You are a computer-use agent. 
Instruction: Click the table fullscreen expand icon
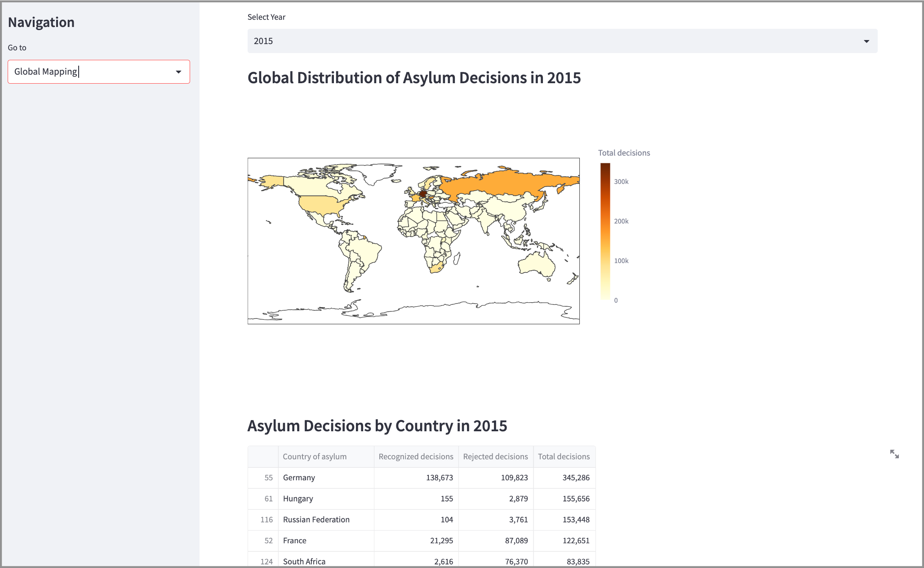[x=894, y=454]
